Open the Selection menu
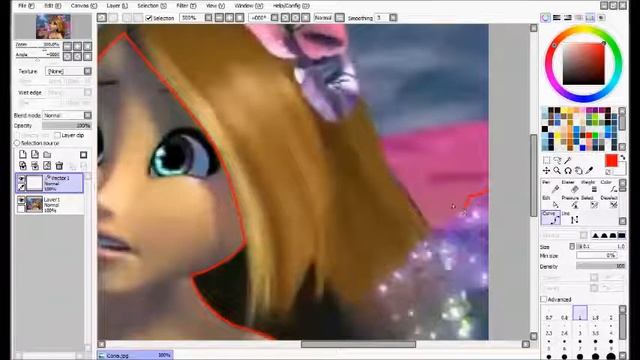This screenshot has width=640, height=360. click(x=152, y=6)
